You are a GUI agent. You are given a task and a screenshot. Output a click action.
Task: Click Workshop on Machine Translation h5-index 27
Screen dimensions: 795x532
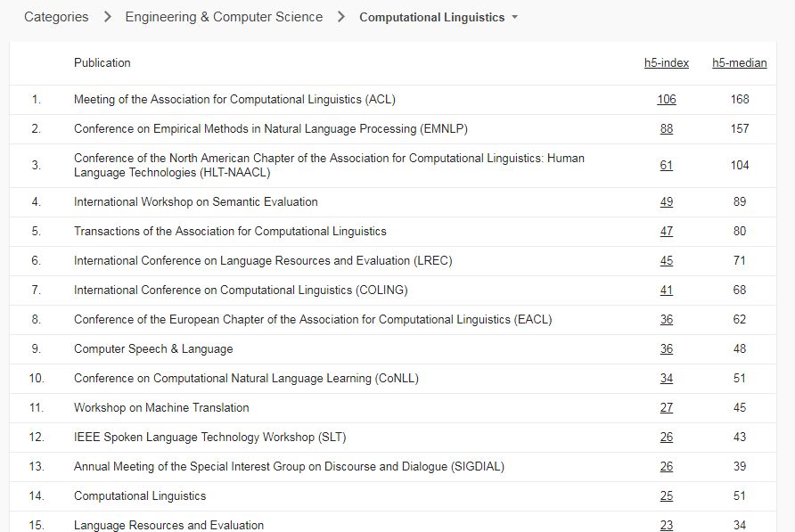point(667,408)
